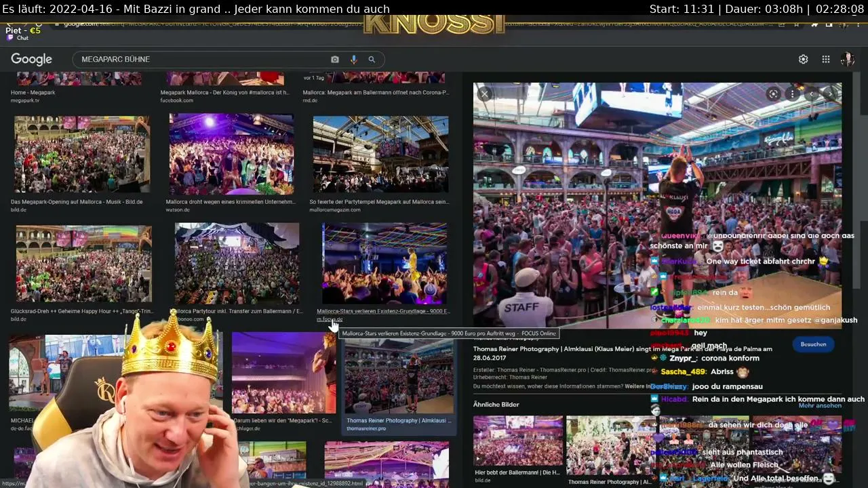Click the 'Ähnliche Bilder' heading

coord(496,405)
